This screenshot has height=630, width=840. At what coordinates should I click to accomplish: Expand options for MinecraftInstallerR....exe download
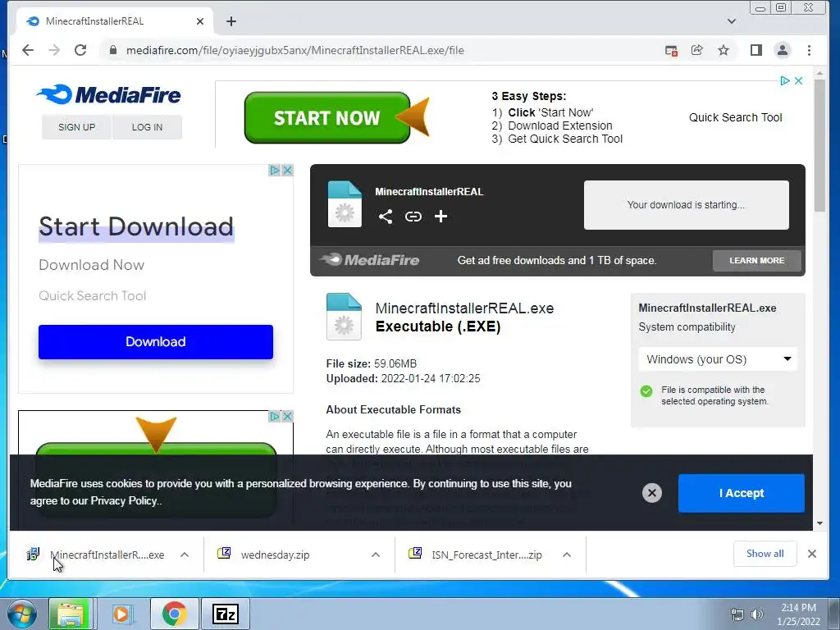pyautogui.click(x=185, y=555)
